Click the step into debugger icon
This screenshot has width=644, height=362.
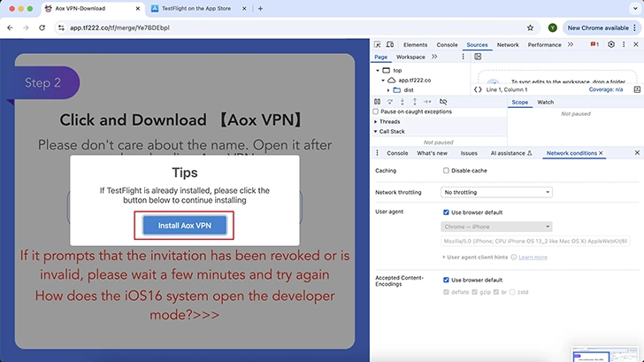pos(402,102)
